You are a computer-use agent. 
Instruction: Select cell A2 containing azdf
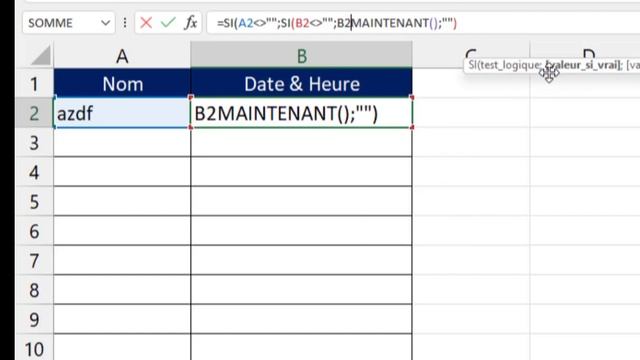tap(122, 113)
